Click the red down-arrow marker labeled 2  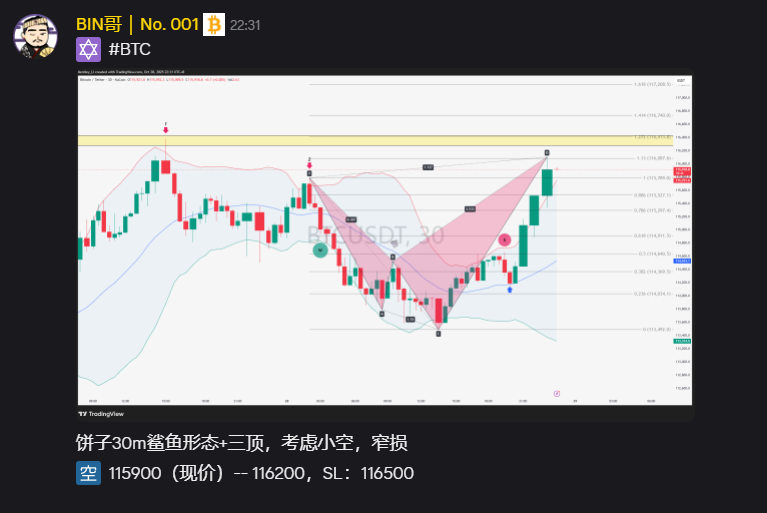(310, 163)
